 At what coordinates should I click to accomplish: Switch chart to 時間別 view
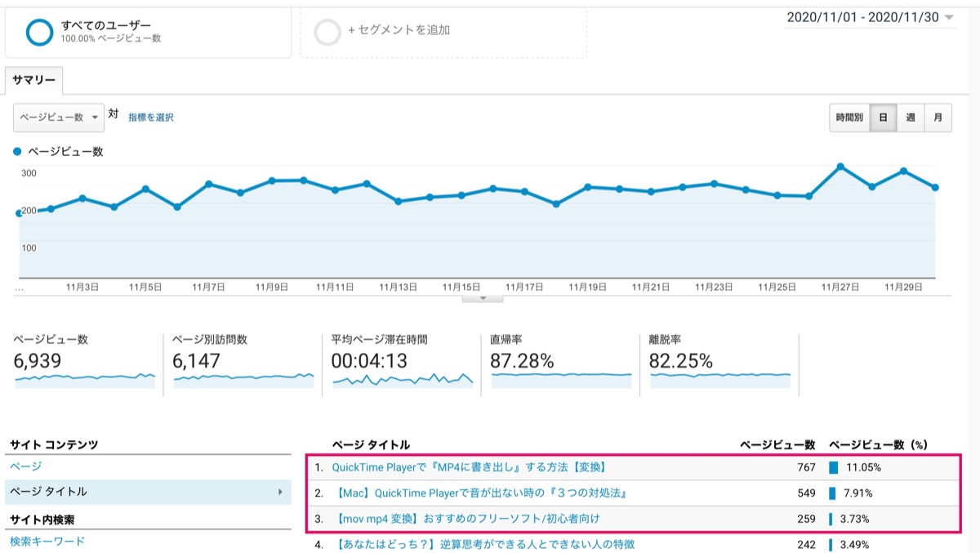click(849, 118)
